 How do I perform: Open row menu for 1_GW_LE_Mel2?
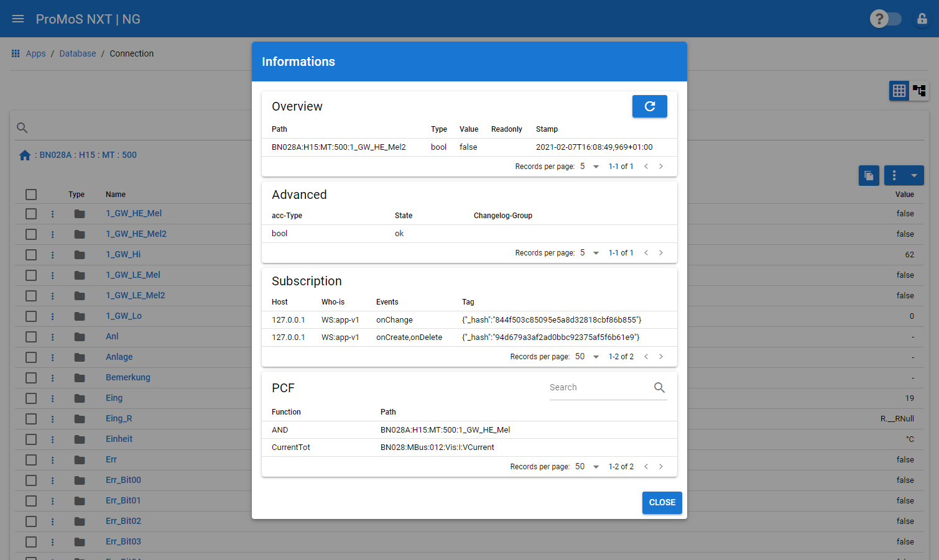[52, 296]
